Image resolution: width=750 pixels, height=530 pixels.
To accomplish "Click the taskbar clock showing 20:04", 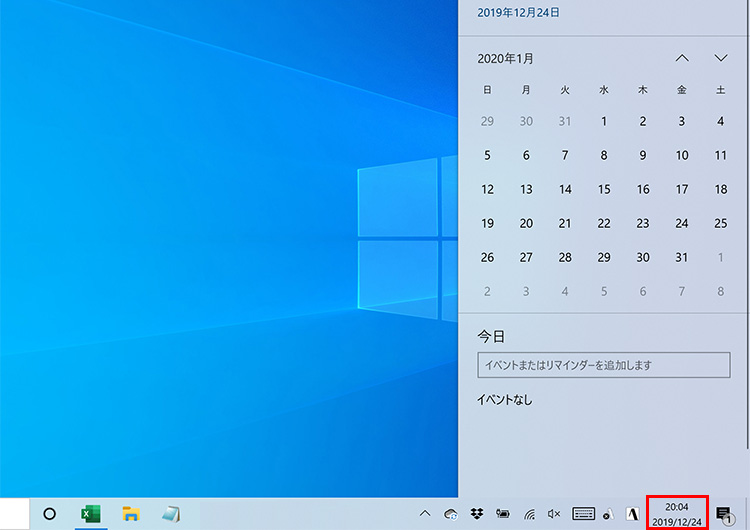I will point(677,514).
